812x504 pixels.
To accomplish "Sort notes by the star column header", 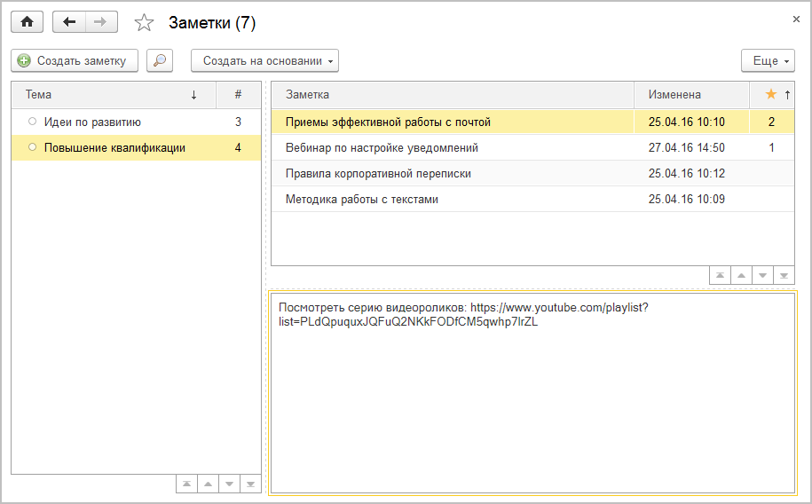I will [771, 94].
